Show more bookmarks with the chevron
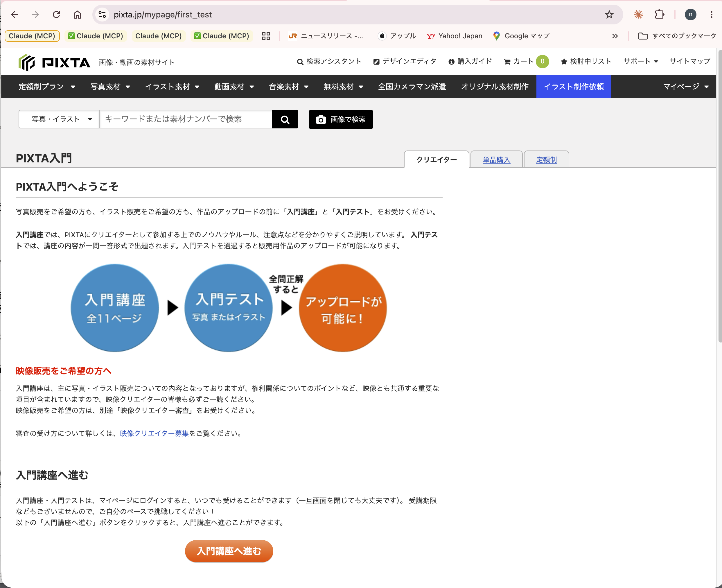This screenshot has width=722, height=588. point(615,36)
